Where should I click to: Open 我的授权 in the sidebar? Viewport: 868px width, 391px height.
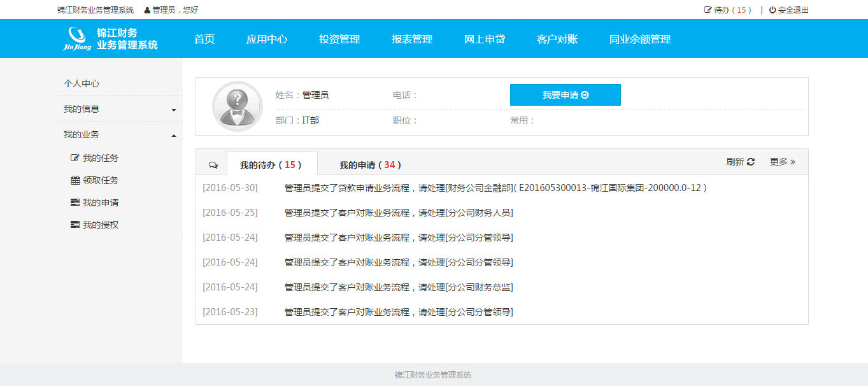pyautogui.click(x=100, y=225)
